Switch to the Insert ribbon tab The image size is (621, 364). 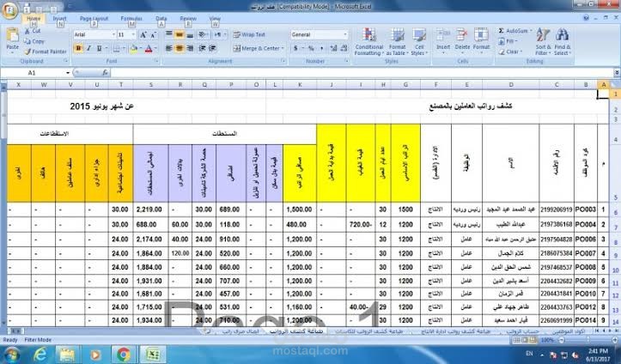[x=59, y=19]
